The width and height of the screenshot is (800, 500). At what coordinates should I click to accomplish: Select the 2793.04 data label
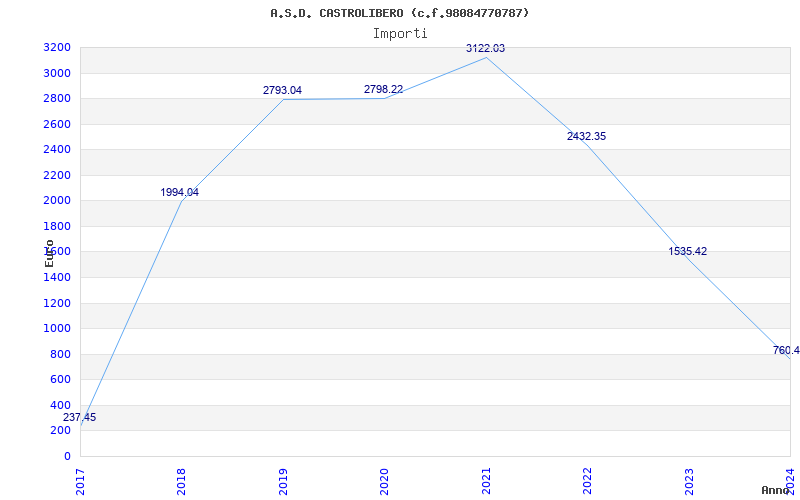click(x=282, y=90)
